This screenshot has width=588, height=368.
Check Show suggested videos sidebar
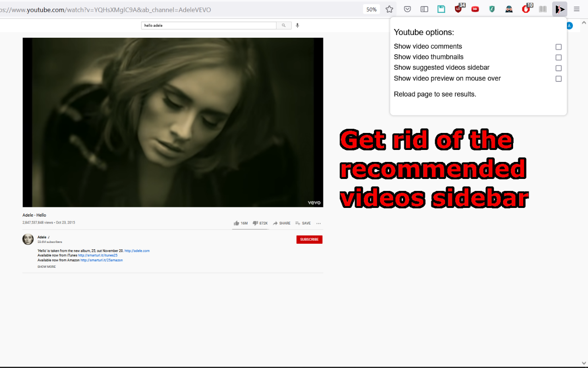[x=559, y=68]
